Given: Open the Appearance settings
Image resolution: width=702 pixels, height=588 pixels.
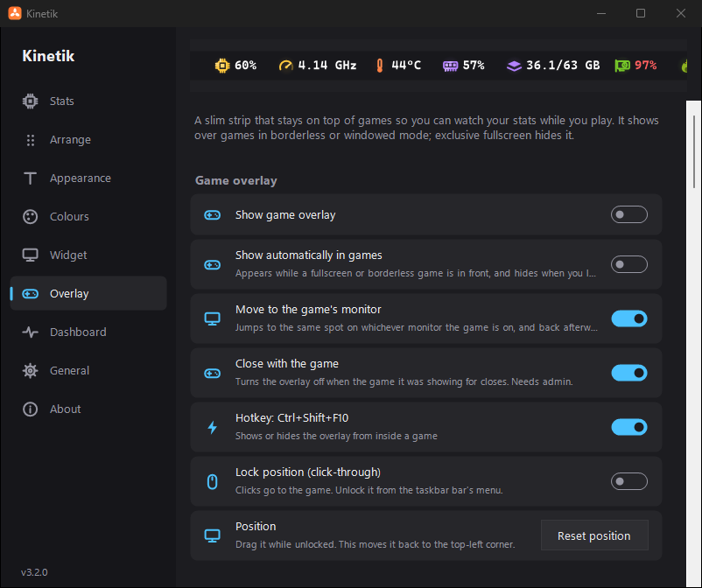Looking at the screenshot, I should click(x=88, y=178).
